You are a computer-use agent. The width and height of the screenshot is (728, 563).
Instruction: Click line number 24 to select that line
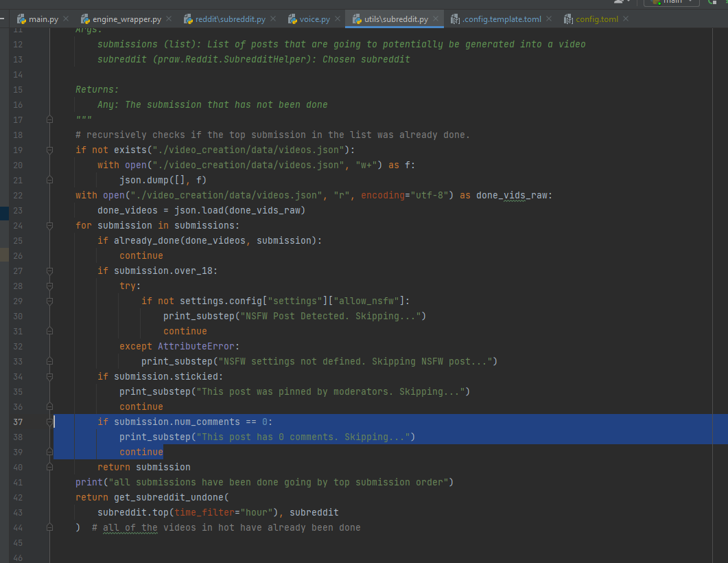coord(18,225)
